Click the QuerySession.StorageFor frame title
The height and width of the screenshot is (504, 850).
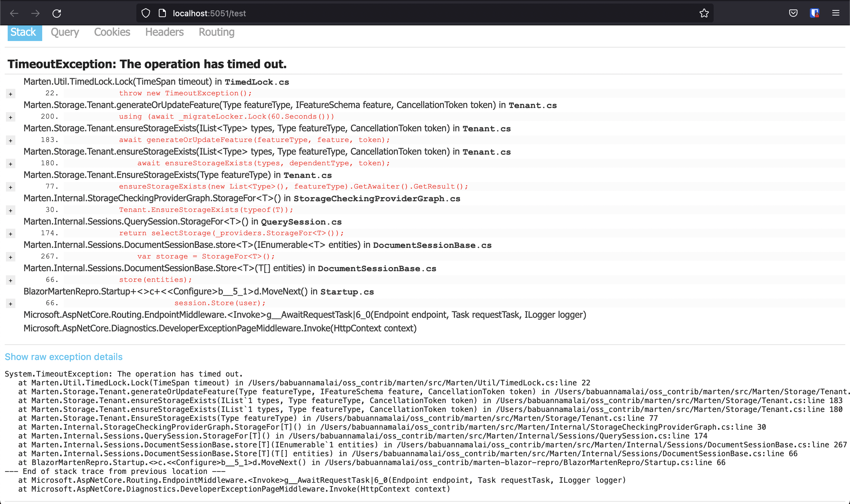[x=183, y=222]
